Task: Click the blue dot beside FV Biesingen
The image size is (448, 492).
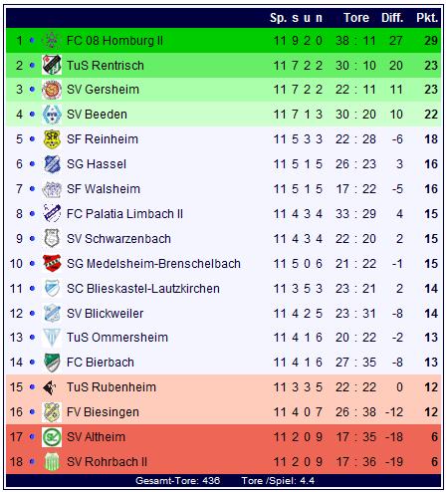Action: tap(32, 412)
